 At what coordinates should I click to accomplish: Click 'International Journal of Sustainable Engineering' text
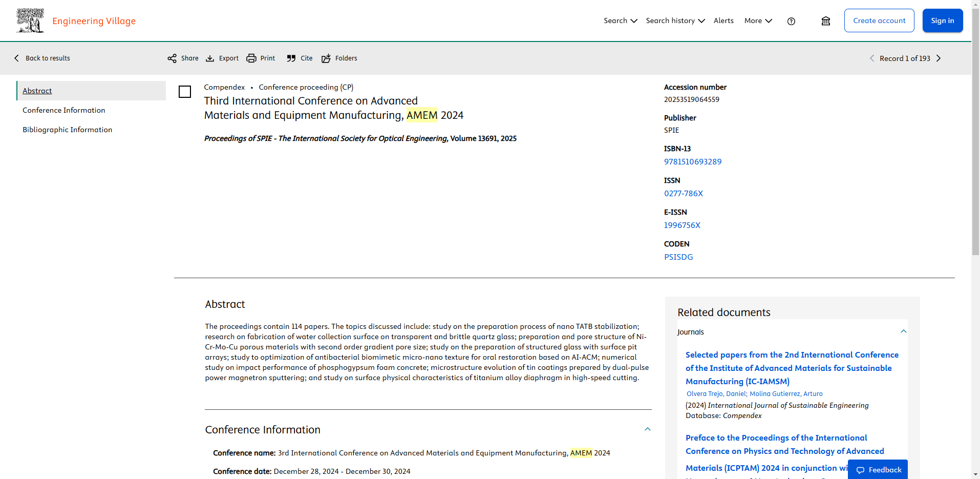point(788,405)
